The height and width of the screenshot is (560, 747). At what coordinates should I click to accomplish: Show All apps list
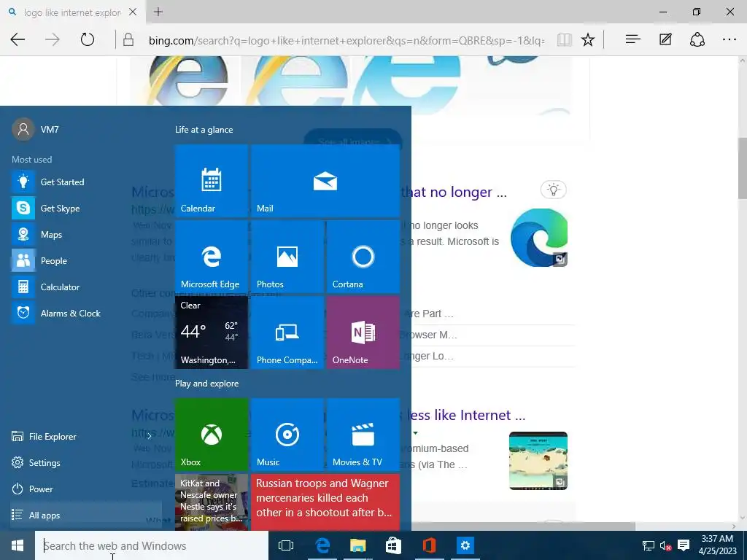point(86,515)
